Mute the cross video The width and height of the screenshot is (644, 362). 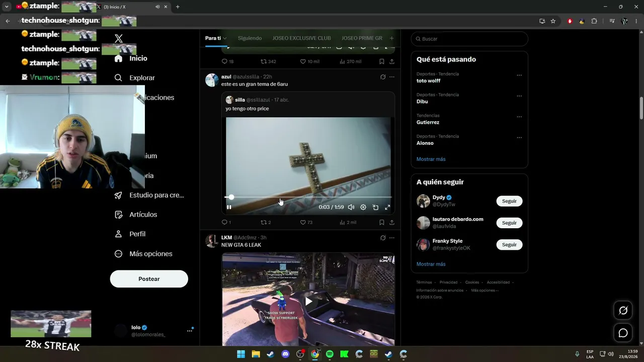click(351, 207)
